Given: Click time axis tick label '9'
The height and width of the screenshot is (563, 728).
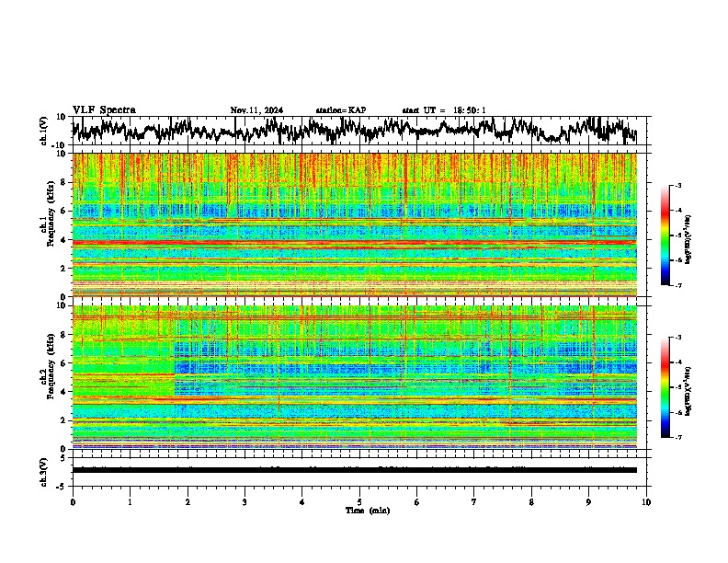Looking at the screenshot, I should 588,502.
